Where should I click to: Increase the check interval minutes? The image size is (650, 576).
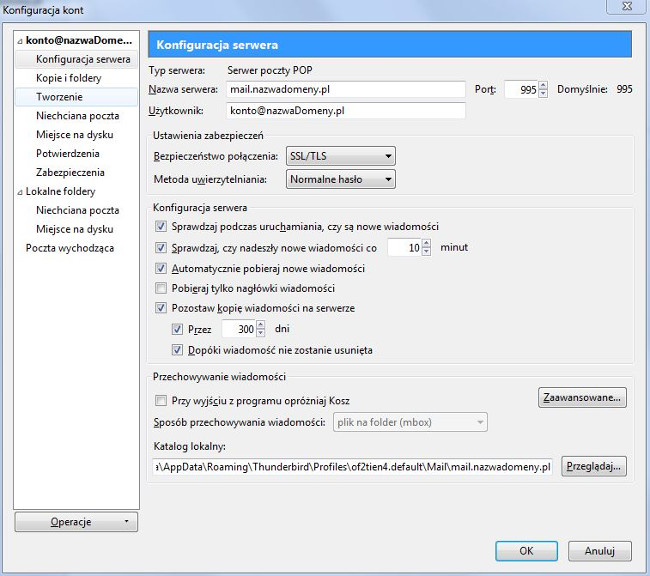[426, 243]
